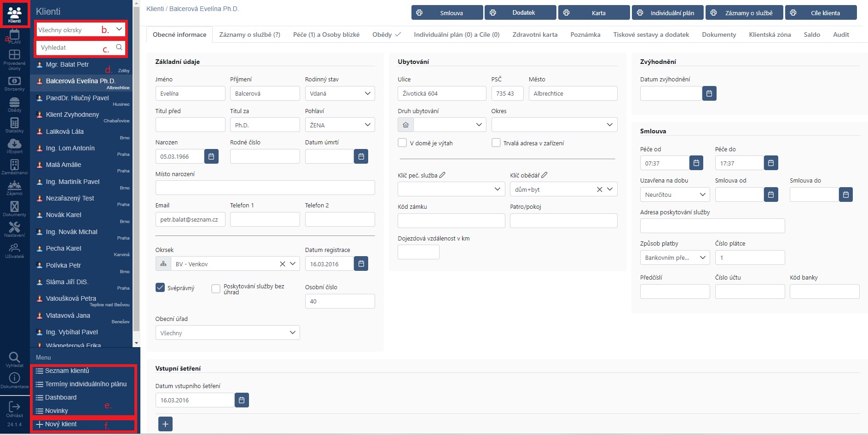
Task: Expand Způsob platby dropdown
Action: point(675,258)
